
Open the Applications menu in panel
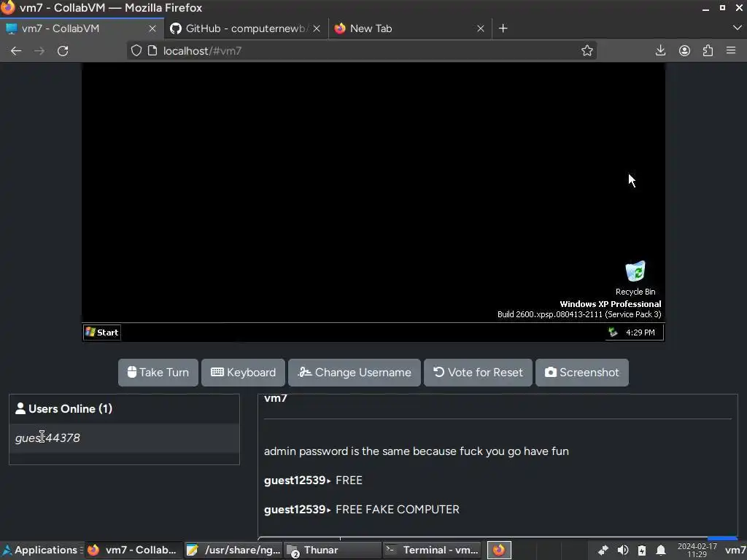[40, 550]
